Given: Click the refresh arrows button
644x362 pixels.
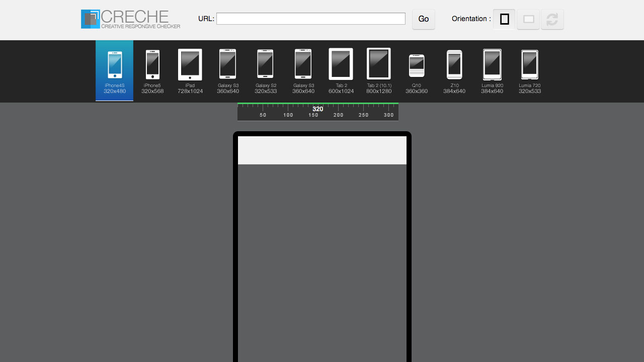Looking at the screenshot, I should click(552, 19).
